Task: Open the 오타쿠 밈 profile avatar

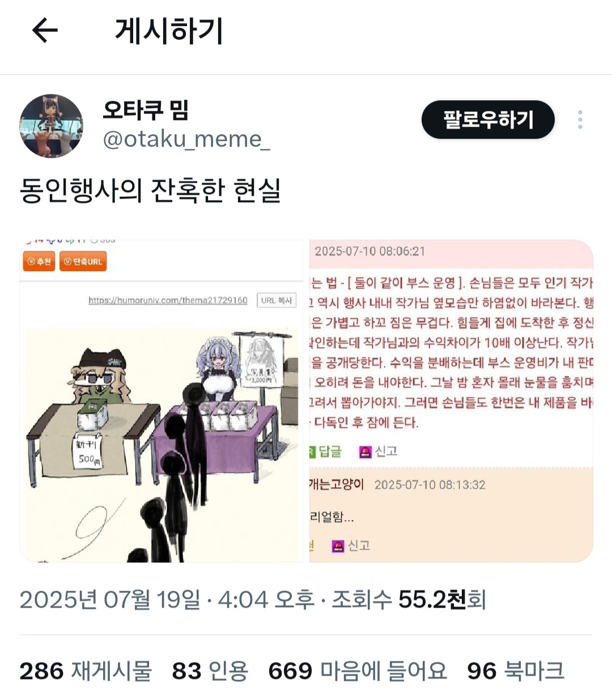Action: pos(51,126)
